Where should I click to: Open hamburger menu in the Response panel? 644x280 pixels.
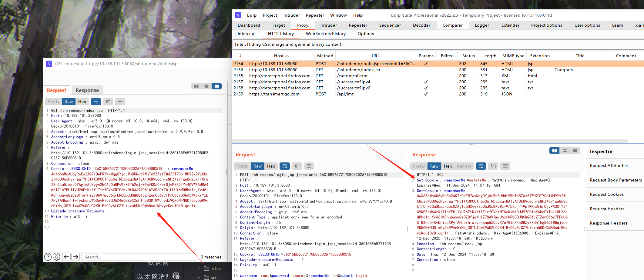point(505,166)
